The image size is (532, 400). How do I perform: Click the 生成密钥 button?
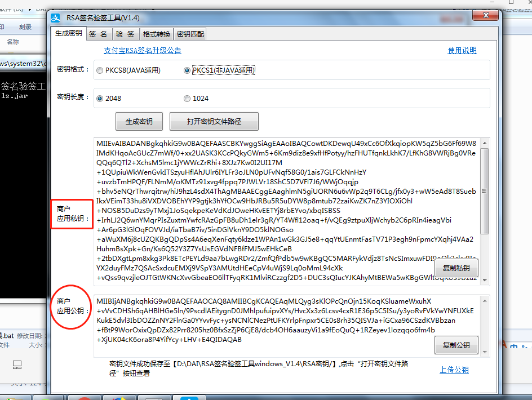coord(139,121)
